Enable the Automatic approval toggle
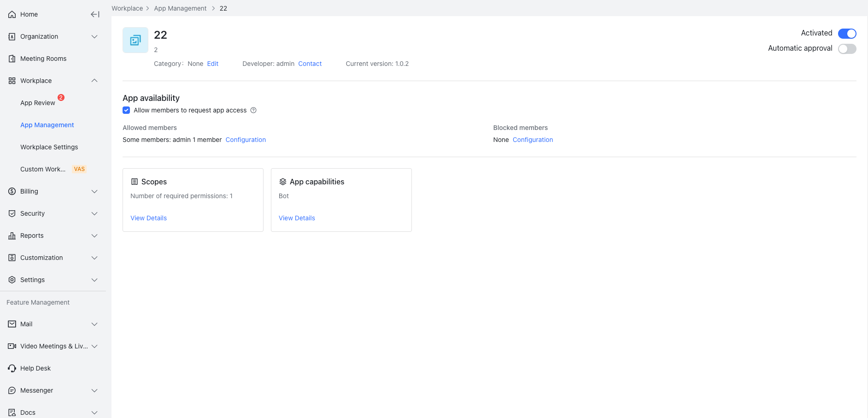The width and height of the screenshot is (868, 418). coord(847,48)
